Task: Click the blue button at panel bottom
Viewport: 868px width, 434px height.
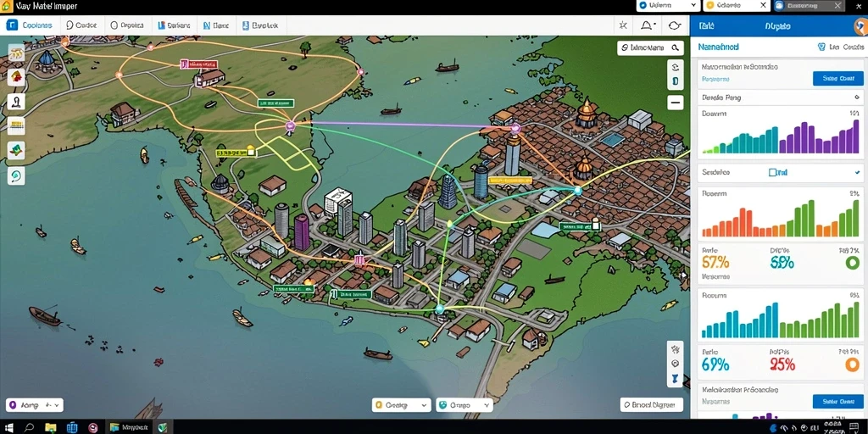Action: point(838,401)
